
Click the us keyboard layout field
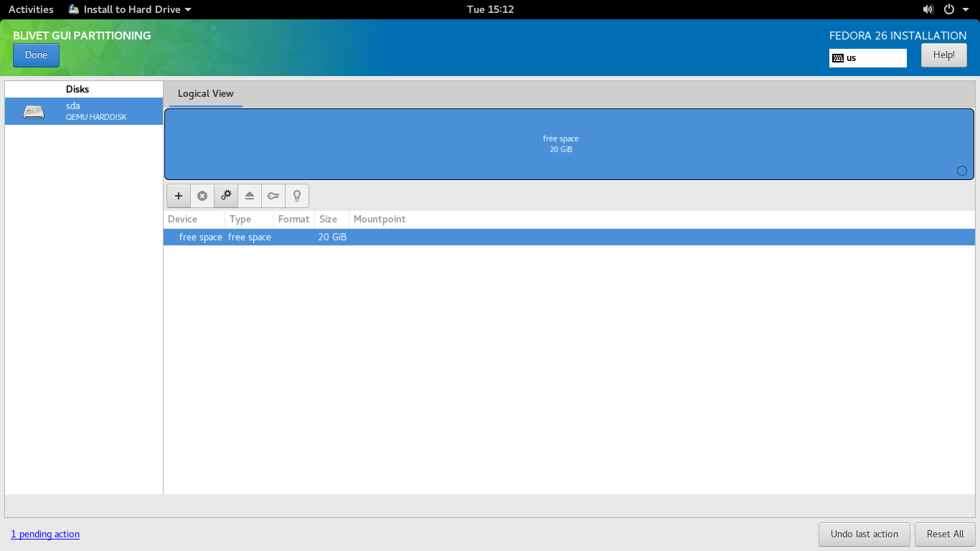coord(868,58)
